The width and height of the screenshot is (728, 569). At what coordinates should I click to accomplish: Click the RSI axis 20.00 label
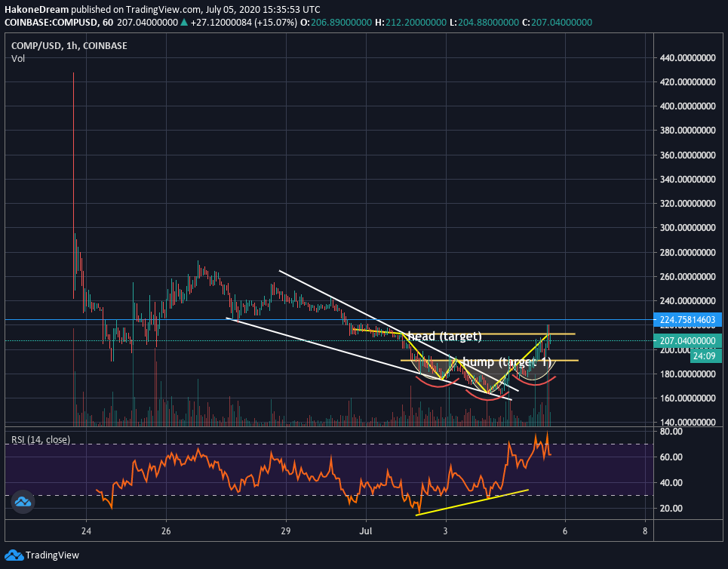point(671,508)
